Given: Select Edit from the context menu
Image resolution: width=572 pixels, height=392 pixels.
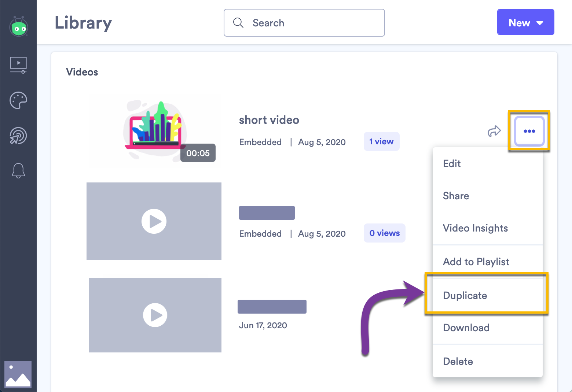Looking at the screenshot, I should click(x=487, y=163).
